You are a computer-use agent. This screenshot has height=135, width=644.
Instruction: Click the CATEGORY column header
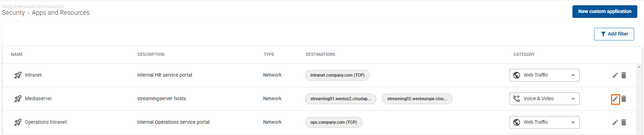tap(524, 54)
